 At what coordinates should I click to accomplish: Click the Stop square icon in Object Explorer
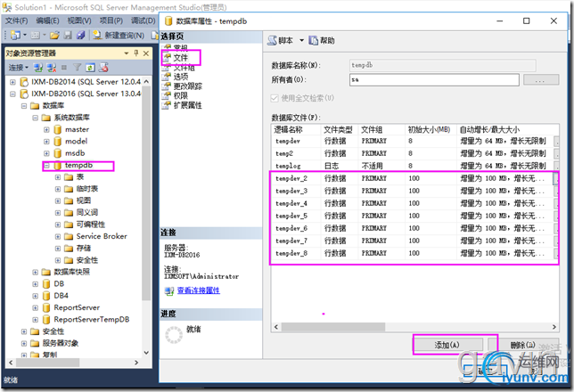(x=64, y=68)
